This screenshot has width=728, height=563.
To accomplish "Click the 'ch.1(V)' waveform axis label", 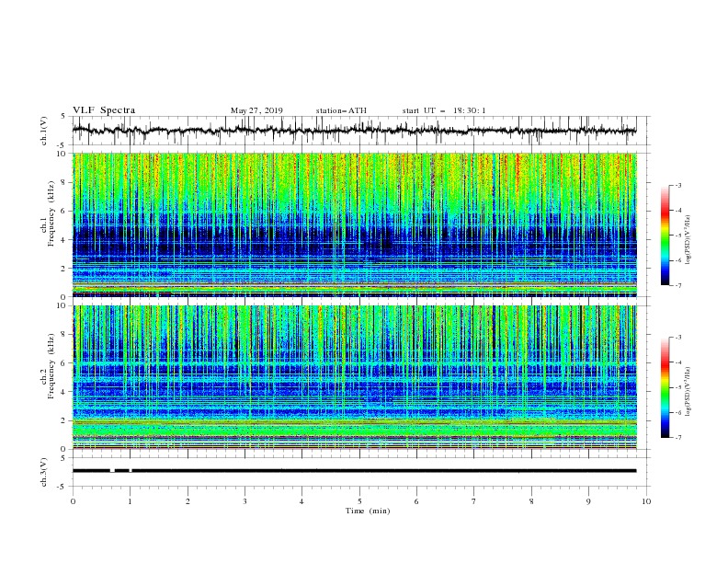I will [x=44, y=131].
